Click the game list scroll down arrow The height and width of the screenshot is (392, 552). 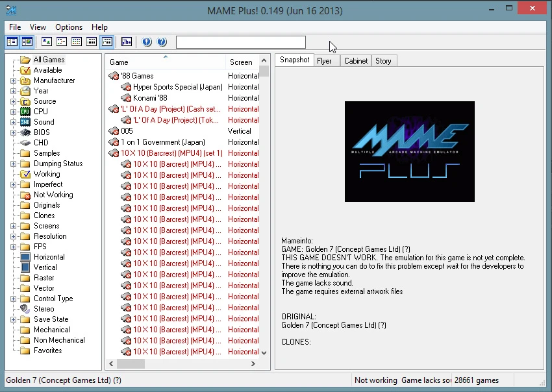pyautogui.click(x=264, y=352)
